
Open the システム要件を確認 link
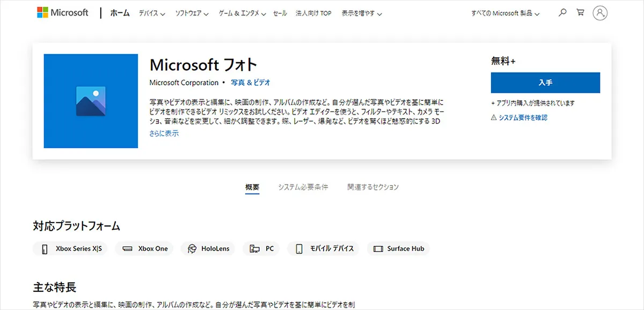pos(524,117)
